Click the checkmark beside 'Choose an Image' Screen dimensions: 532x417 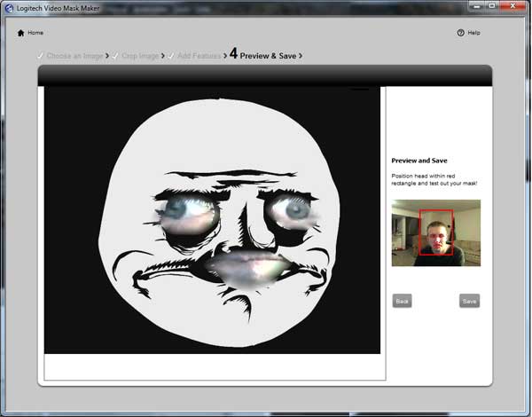41,55
